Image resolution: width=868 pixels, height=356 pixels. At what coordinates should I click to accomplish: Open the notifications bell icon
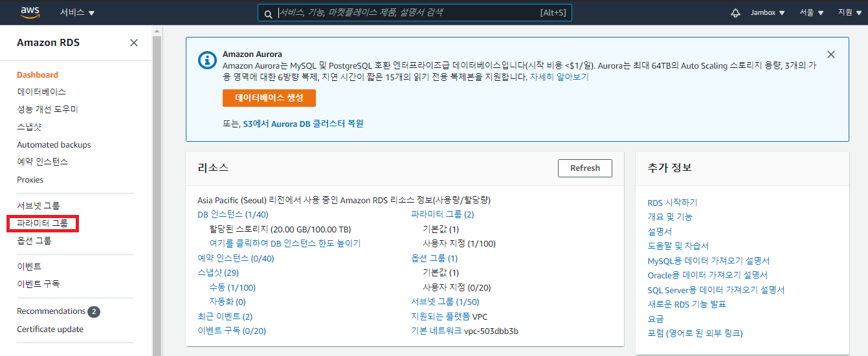coord(735,13)
